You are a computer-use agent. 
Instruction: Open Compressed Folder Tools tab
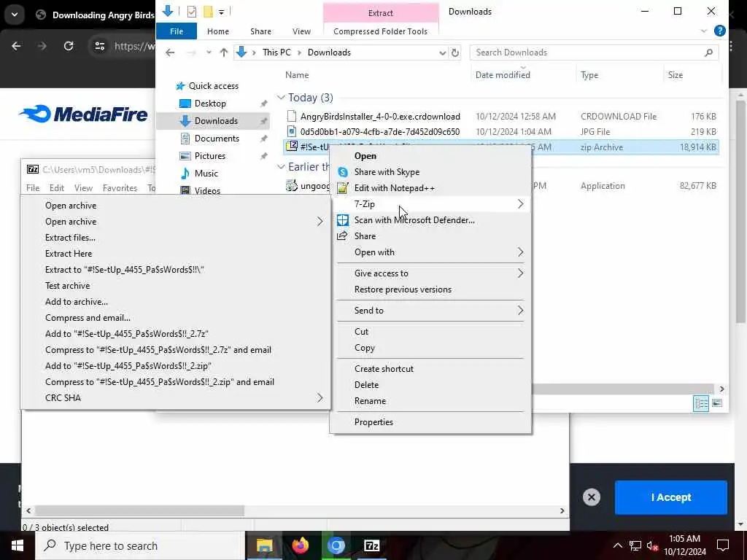(380, 31)
